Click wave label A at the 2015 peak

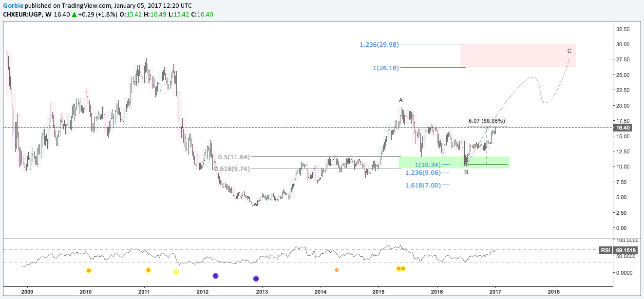(401, 100)
